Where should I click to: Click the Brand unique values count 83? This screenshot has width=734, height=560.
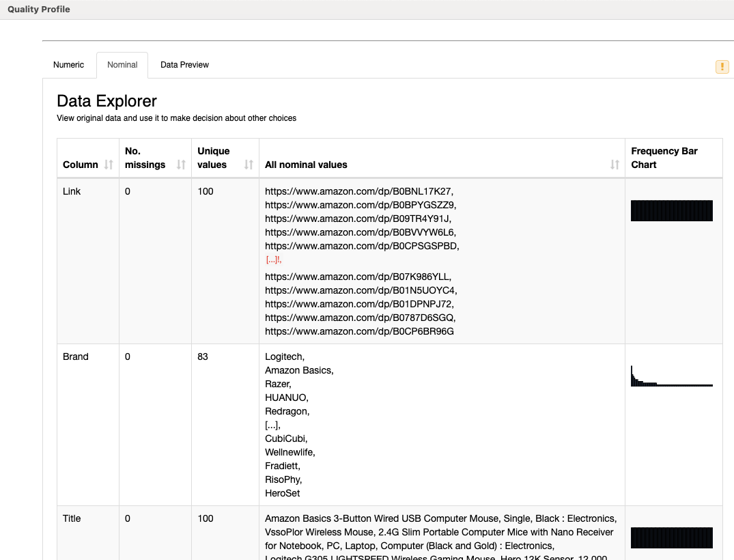203,356
